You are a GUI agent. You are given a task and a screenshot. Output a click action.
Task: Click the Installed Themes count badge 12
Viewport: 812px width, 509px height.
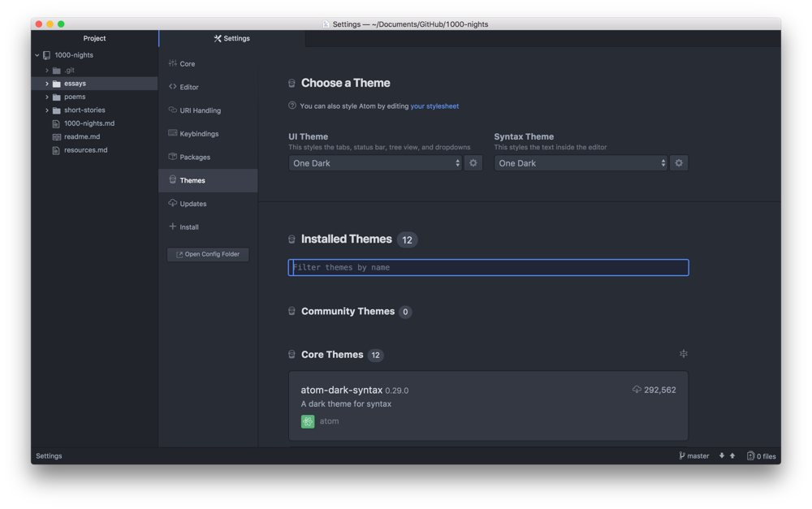click(407, 239)
